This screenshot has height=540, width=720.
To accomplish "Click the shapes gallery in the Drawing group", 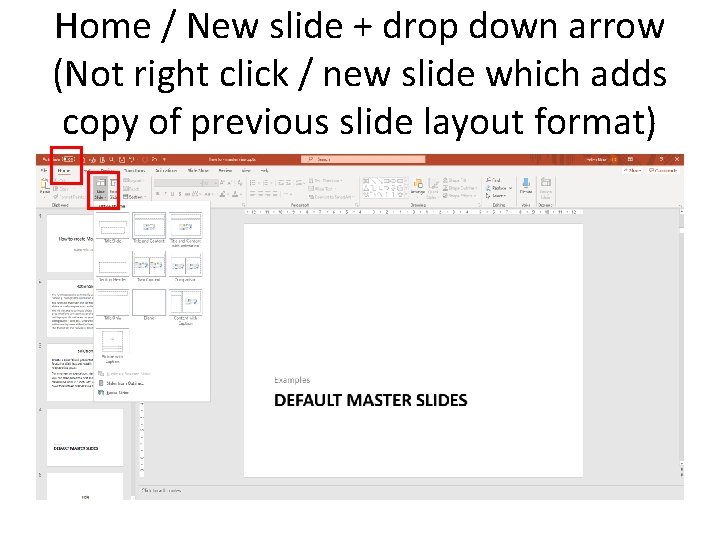I will coord(384,188).
